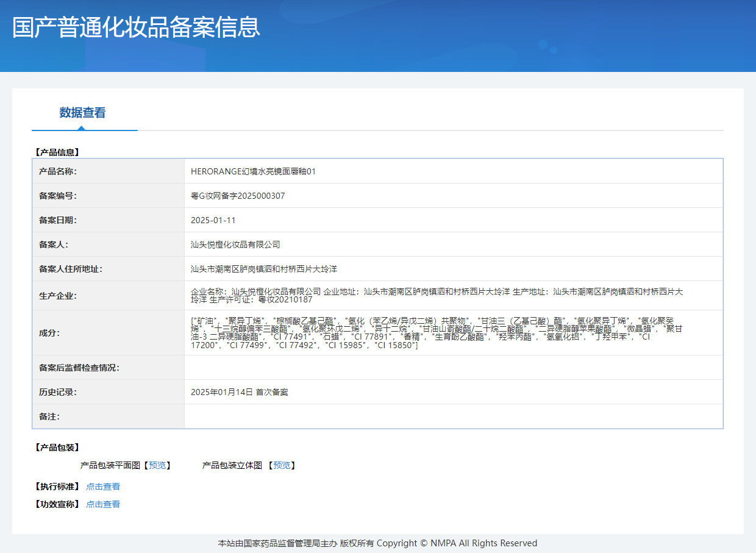The height and width of the screenshot is (553, 756).
Task: Open 产品包装平面图 预览 link
Action: pyautogui.click(x=157, y=465)
